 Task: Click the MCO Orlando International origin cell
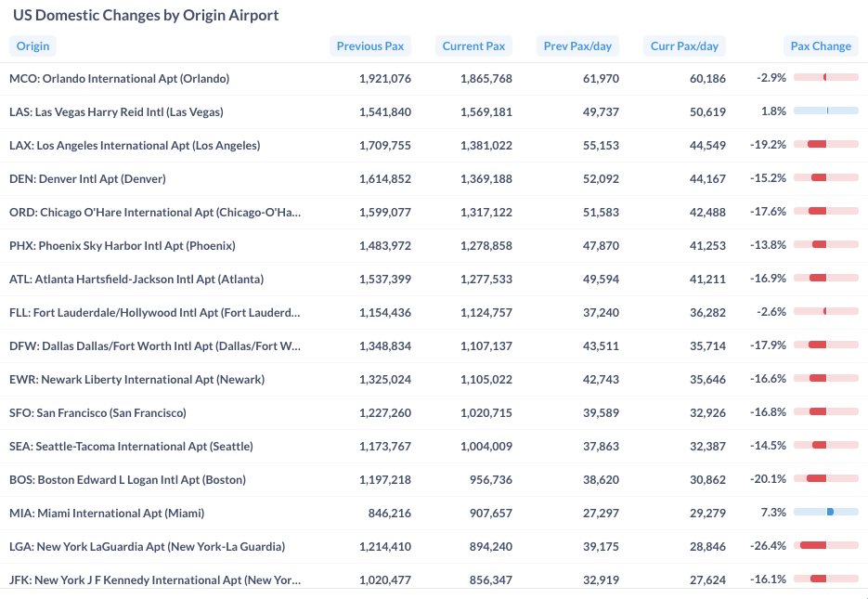click(119, 79)
